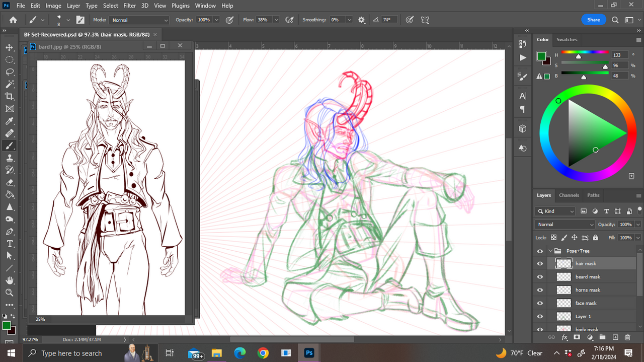
Task: Open the 3D cube panel icon
Action: point(523,129)
